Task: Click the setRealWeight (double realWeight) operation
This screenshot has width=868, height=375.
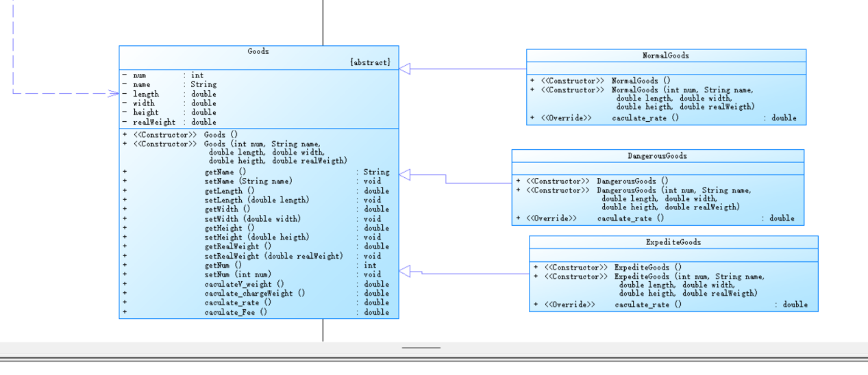Action: tap(256, 256)
